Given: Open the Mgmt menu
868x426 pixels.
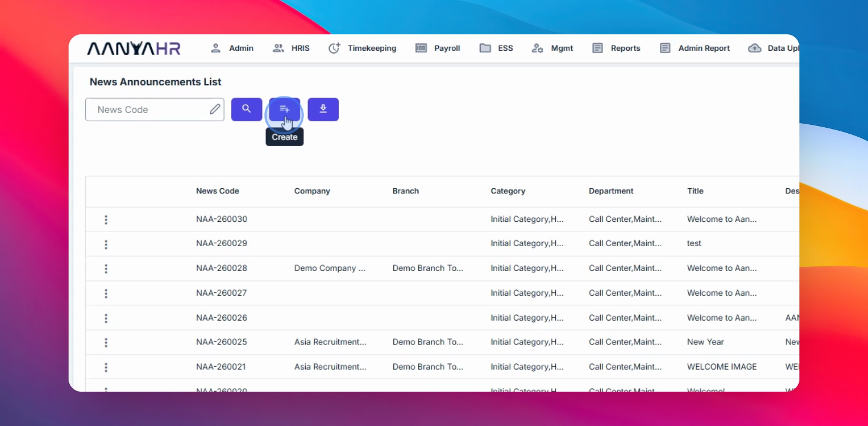Looking at the screenshot, I should pos(552,49).
